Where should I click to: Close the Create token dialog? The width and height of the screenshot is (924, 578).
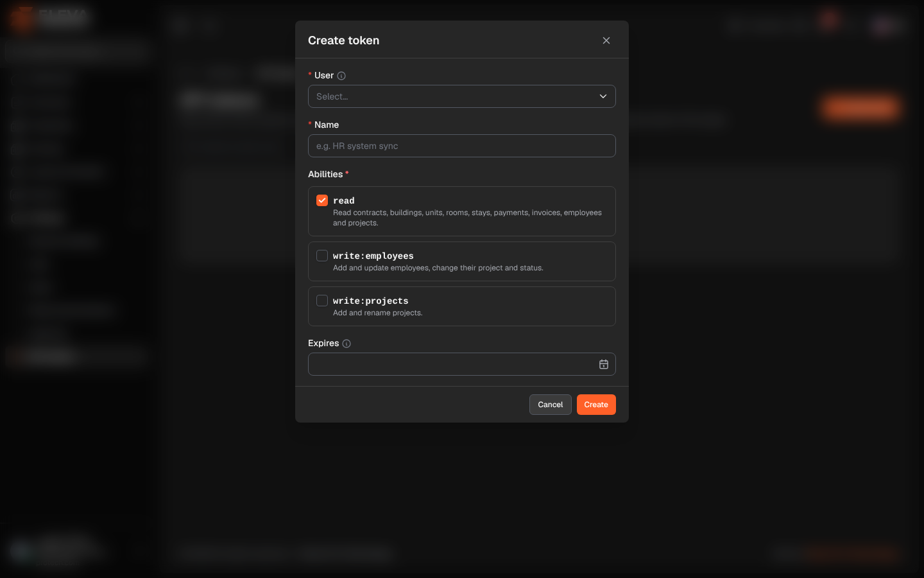[606, 40]
